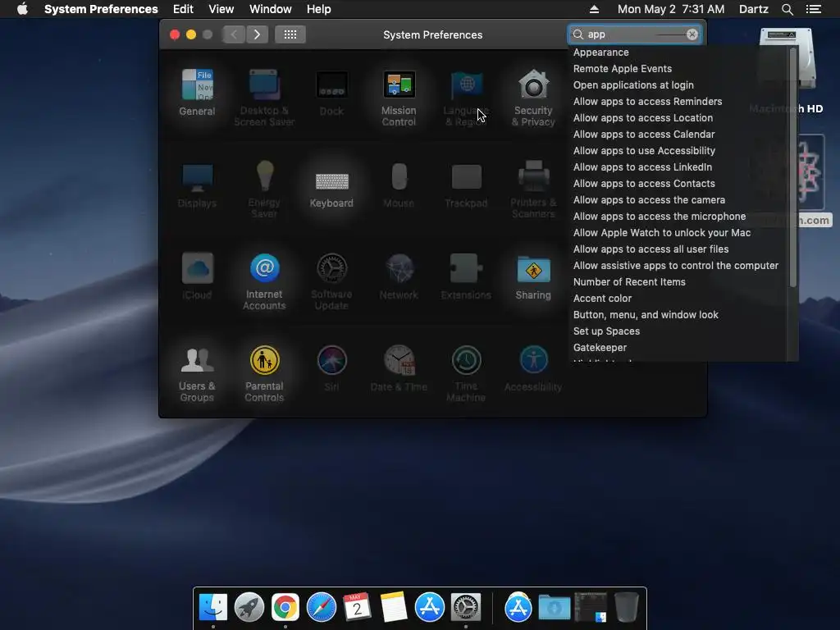Open Time Machine preferences
Viewport: 840px width, 630px height.
pos(466,373)
